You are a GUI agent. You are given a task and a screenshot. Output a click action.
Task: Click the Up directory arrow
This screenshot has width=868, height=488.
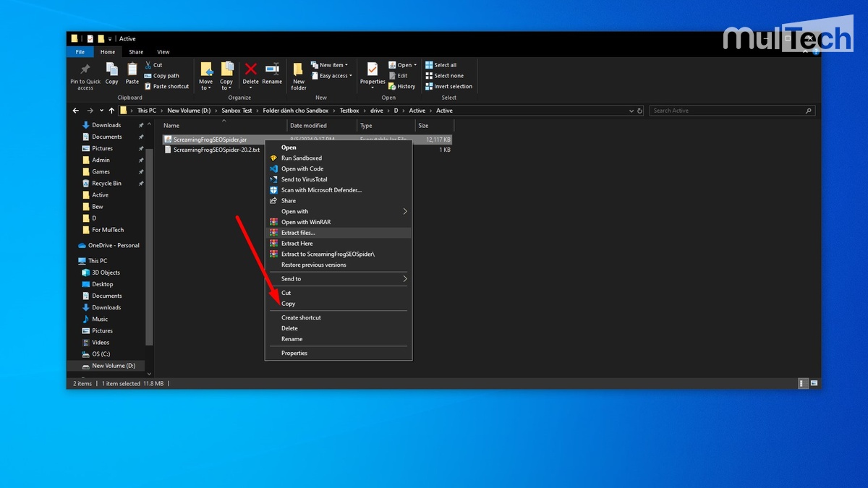[x=111, y=111]
